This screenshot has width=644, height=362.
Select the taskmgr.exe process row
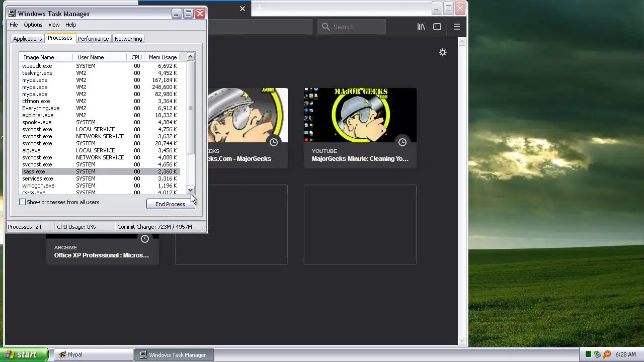click(100, 73)
